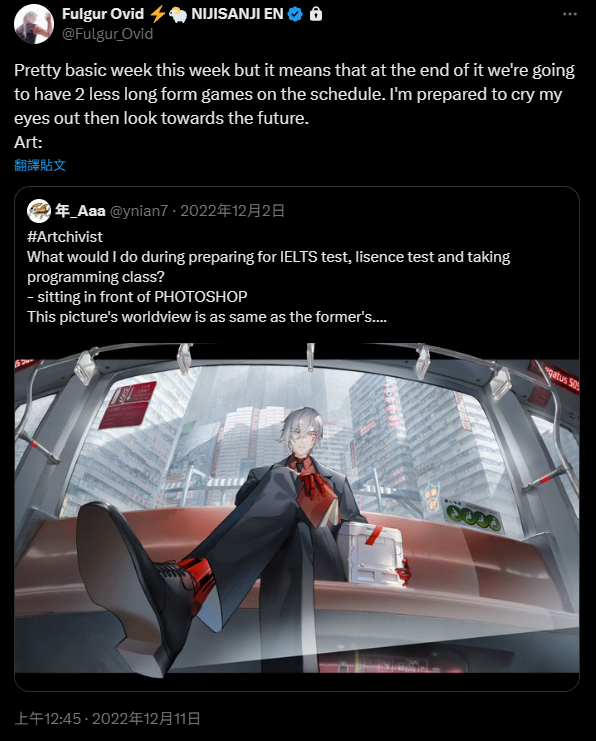Open the #Artchivist hashtag

pos(65,237)
